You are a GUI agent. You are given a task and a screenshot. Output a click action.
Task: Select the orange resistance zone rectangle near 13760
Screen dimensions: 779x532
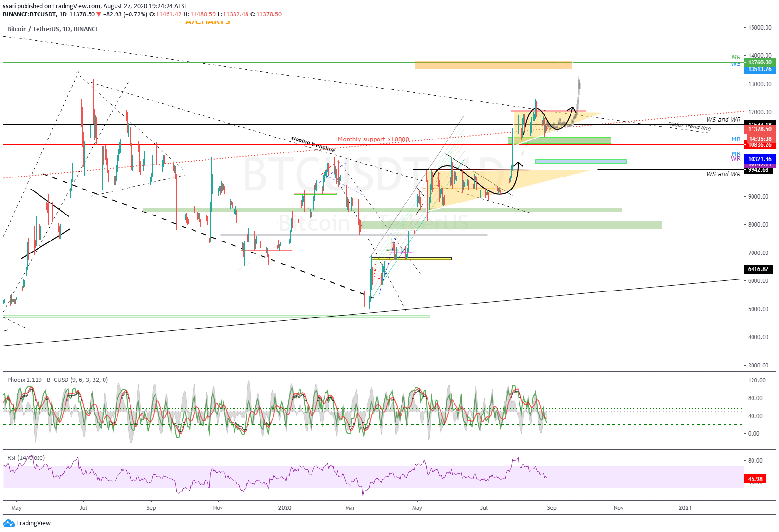[493, 65]
